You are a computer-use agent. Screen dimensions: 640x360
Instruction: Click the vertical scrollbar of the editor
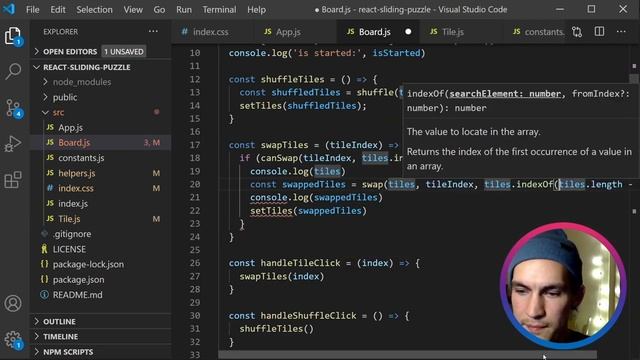coord(634,78)
